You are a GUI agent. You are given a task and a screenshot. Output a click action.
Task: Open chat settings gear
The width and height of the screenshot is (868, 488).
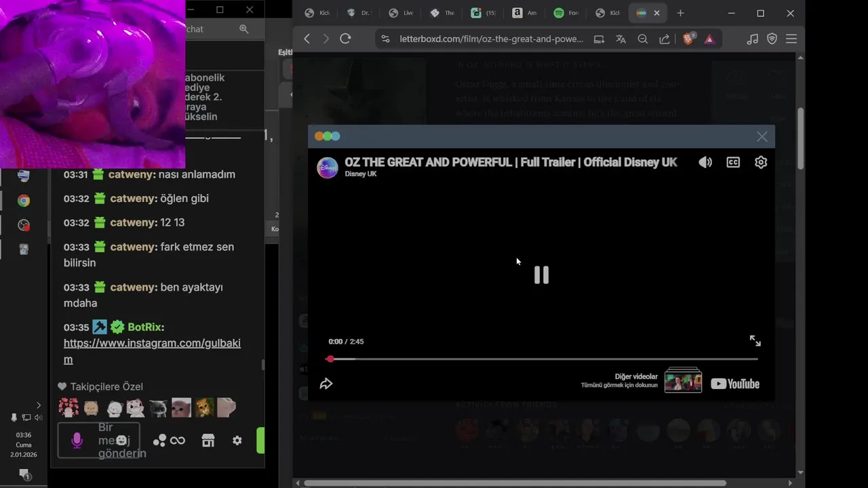(x=237, y=441)
